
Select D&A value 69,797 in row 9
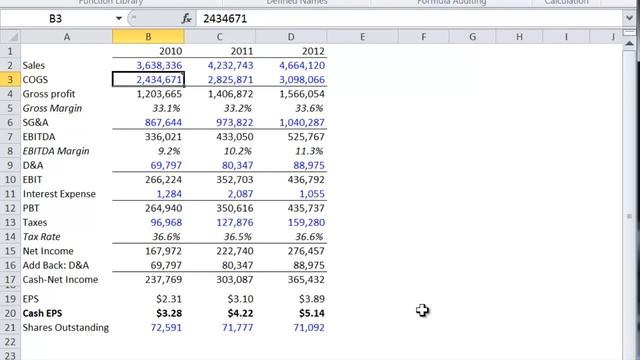(x=148, y=165)
